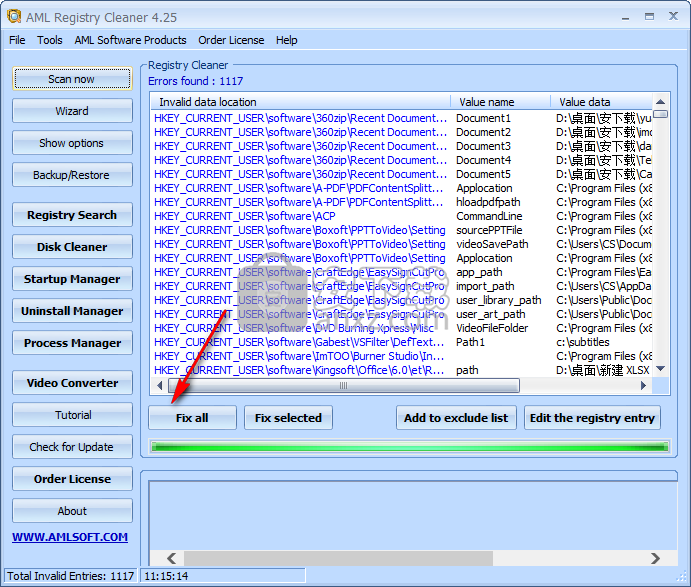Open the Help menu
This screenshot has width=691, height=587.
[x=286, y=40]
